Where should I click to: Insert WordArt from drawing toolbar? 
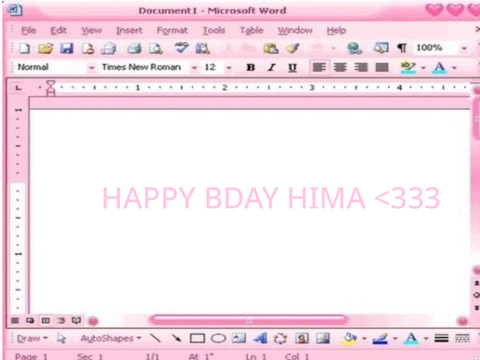click(260, 338)
